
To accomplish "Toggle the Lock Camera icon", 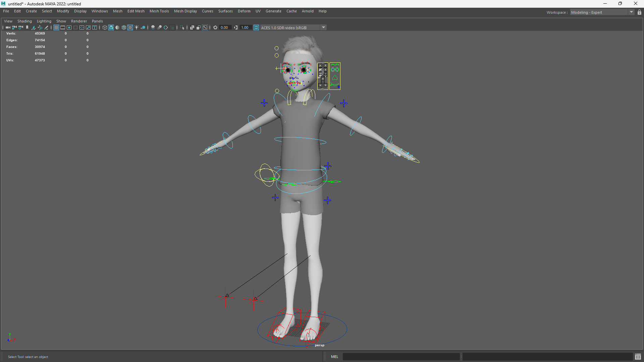I will tap(14, 27).
